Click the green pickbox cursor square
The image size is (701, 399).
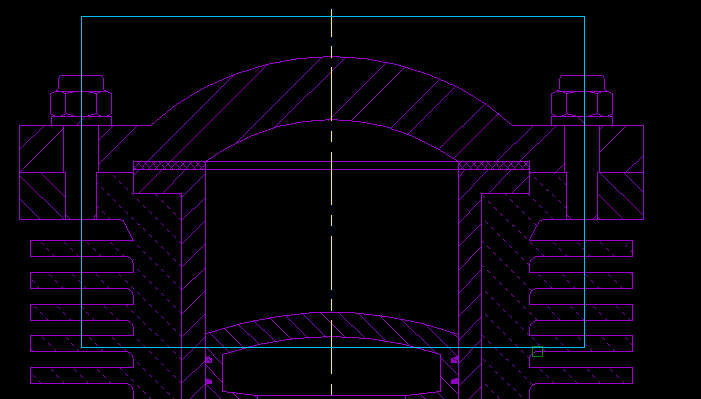pos(537,352)
